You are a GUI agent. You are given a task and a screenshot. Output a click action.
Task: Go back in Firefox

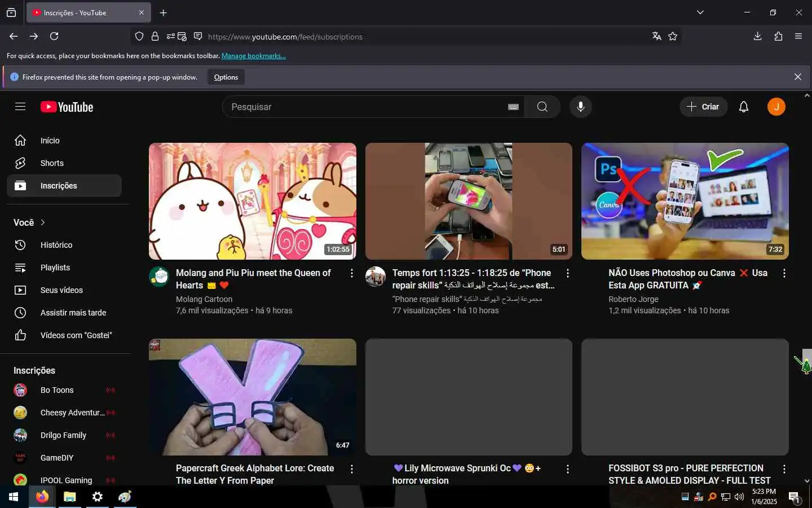(x=14, y=36)
